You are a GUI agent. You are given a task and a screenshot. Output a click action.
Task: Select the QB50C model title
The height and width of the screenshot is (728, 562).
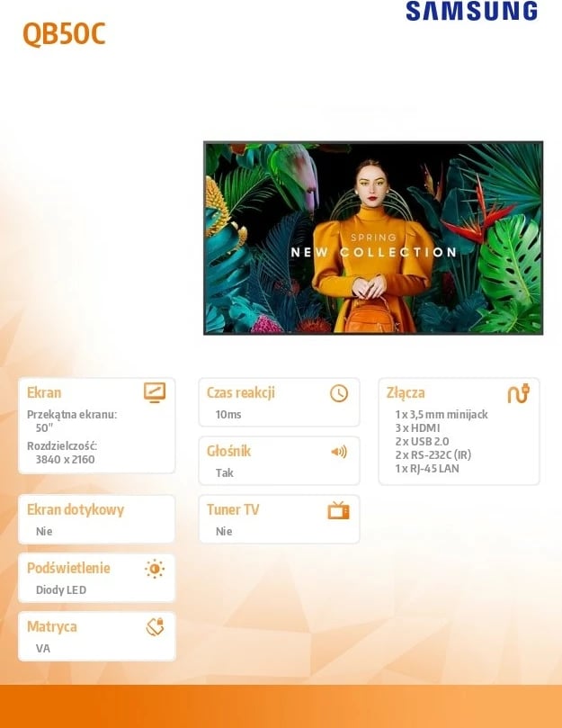tap(64, 34)
